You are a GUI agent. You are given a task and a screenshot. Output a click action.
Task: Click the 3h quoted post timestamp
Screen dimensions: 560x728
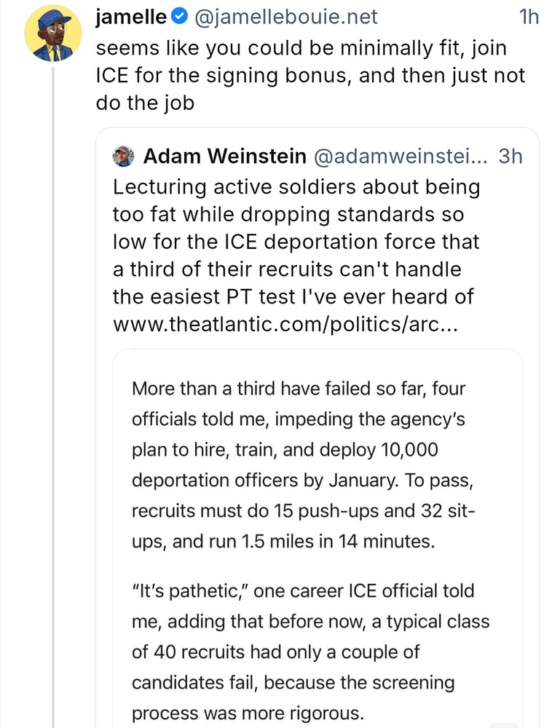510,156
